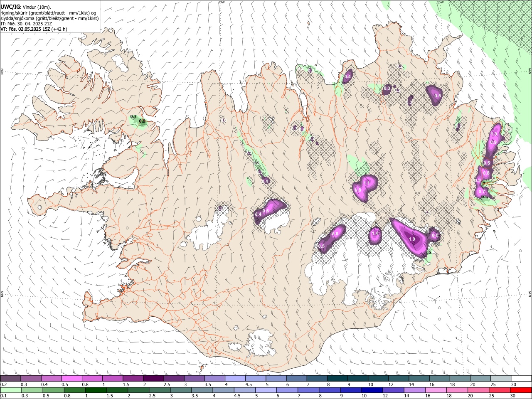The height and width of the screenshot is (399, 532).
Task: Pick the 0.2 swatch in the purple snow scale
Action: tap(10, 379)
